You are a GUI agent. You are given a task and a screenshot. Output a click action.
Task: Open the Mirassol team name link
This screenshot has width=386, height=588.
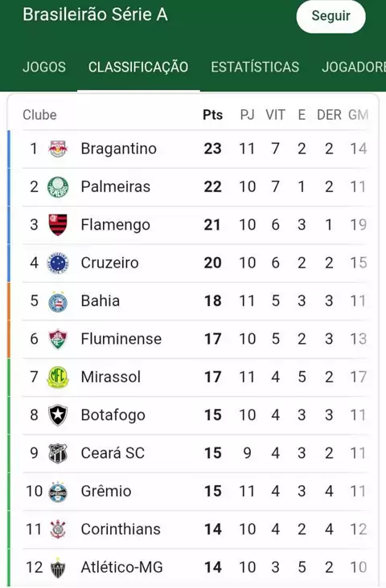point(111,377)
